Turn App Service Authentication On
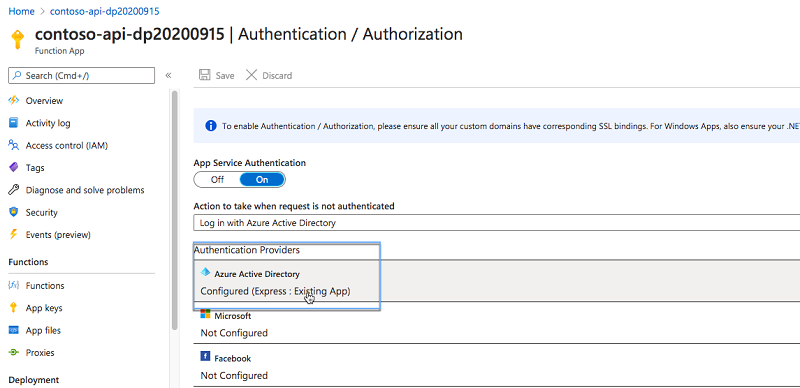Viewport: 800px width, 388px height. click(262, 180)
